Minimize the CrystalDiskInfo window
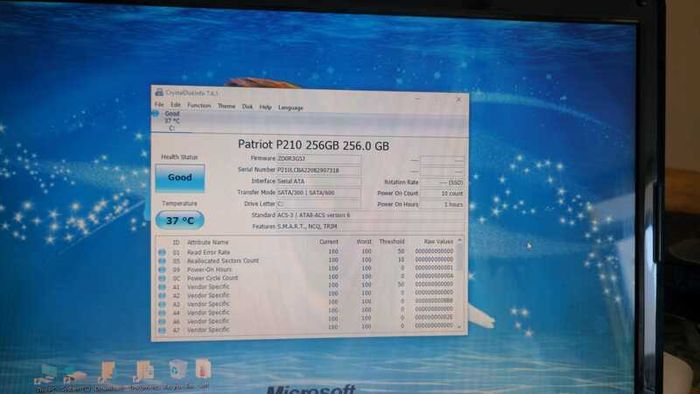The height and width of the screenshot is (394, 700). (x=417, y=99)
